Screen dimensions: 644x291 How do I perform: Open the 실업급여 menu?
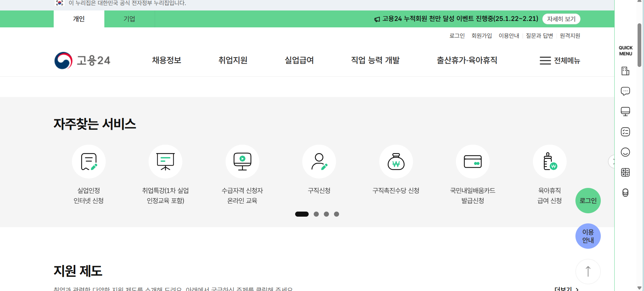click(x=299, y=60)
